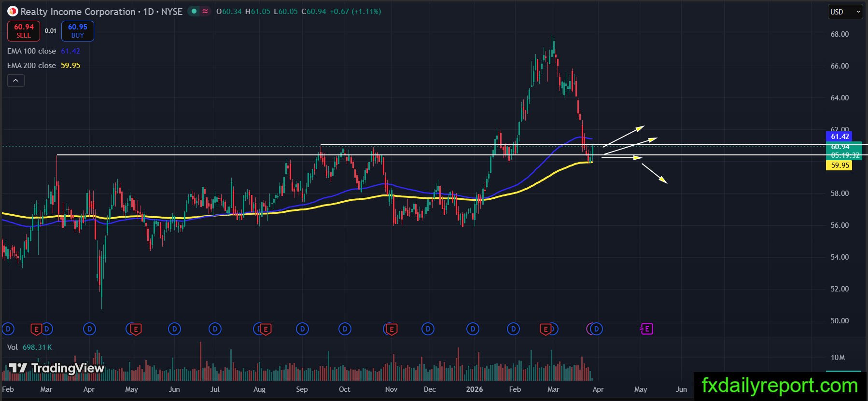This screenshot has width=868, height=401.
Task: Open the dividend D marker above Oct
Action: pyautogui.click(x=345, y=329)
